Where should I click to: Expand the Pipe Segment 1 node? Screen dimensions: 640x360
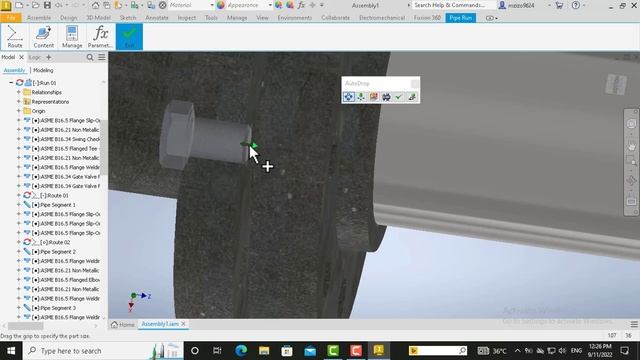tap(18, 205)
